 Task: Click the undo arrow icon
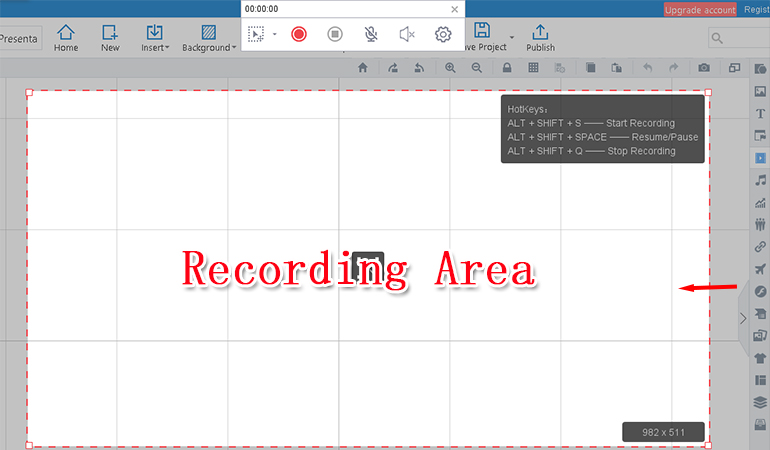tap(648, 68)
